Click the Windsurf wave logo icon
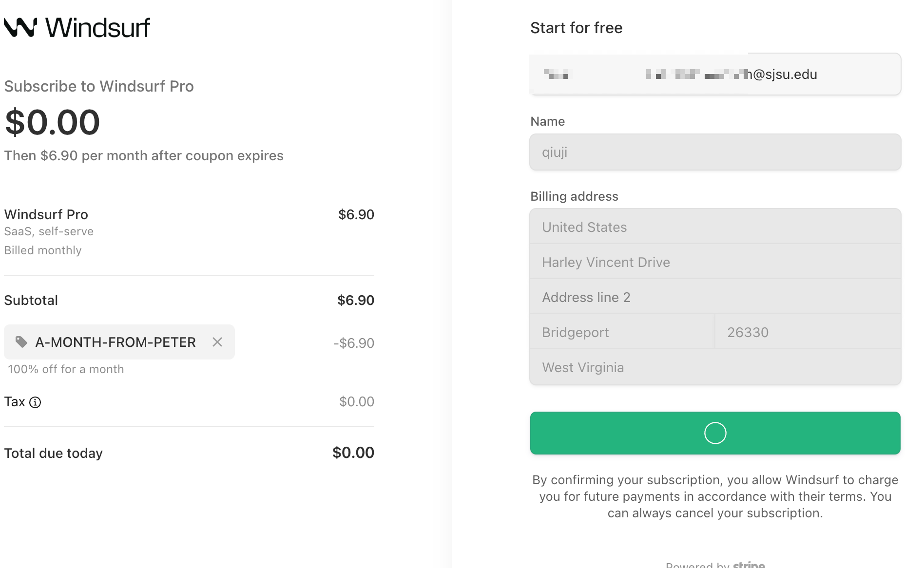This screenshot has height=568, width=924. coord(20,27)
